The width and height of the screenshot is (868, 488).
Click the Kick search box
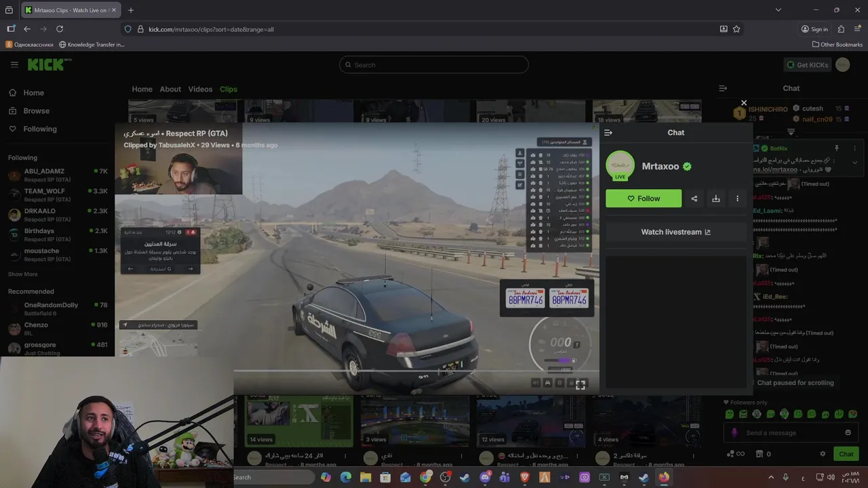click(434, 64)
